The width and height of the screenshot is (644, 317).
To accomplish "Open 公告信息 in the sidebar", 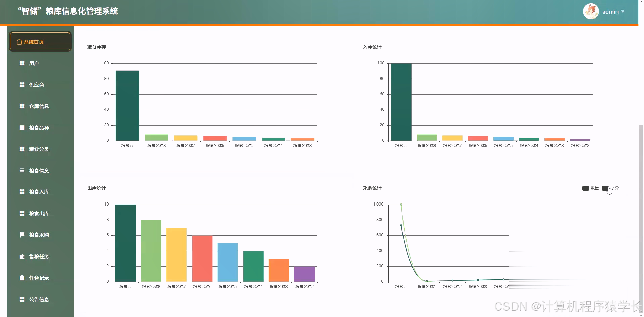I will pyautogui.click(x=40, y=299).
